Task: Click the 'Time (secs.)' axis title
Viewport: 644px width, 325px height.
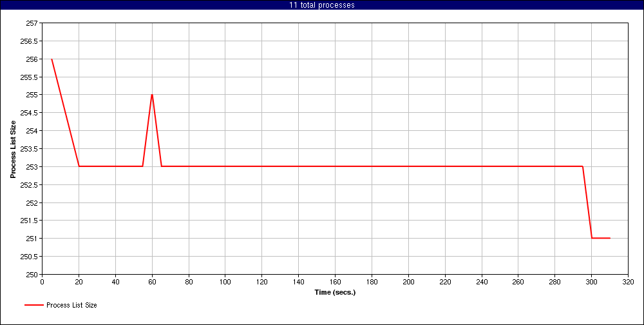Action: coord(335,293)
